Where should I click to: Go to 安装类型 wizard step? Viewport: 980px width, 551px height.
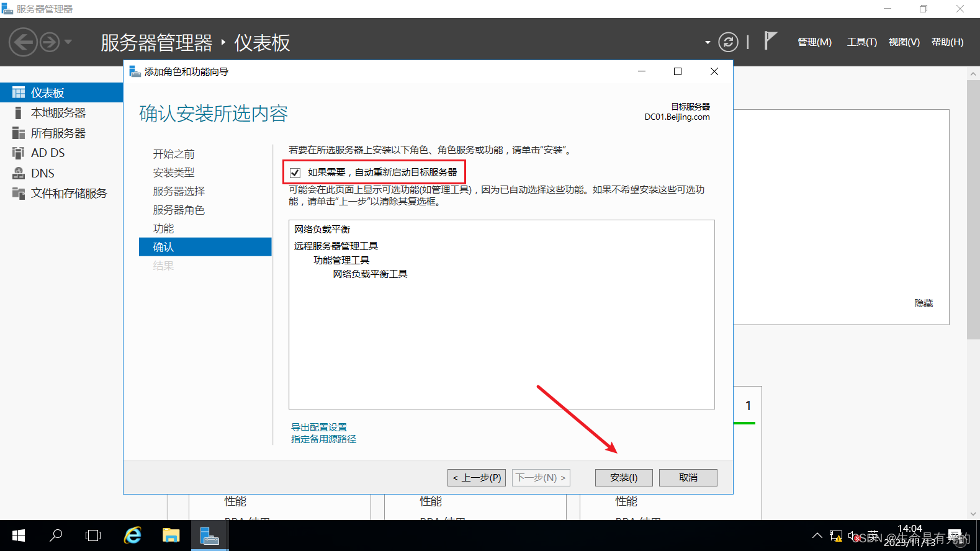click(174, 172)
